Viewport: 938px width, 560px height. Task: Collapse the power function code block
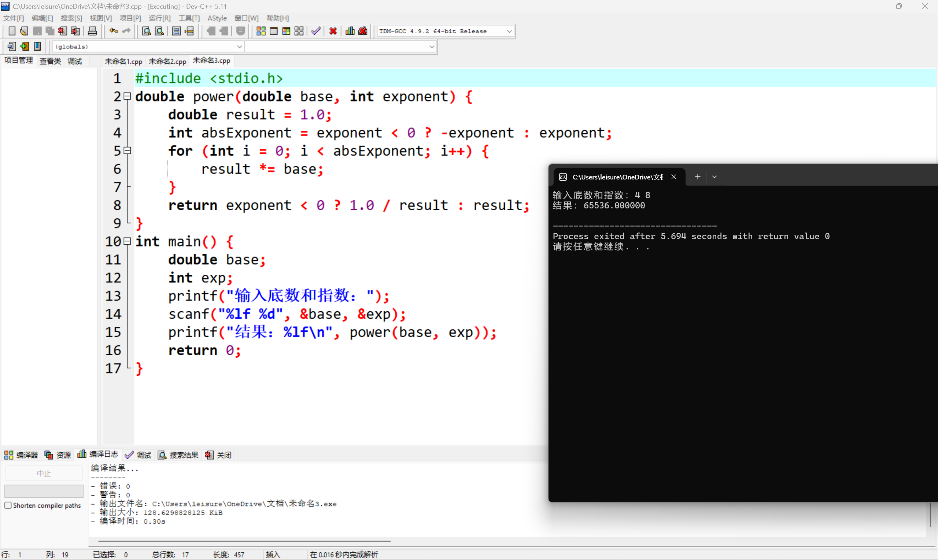coord(127,97)
